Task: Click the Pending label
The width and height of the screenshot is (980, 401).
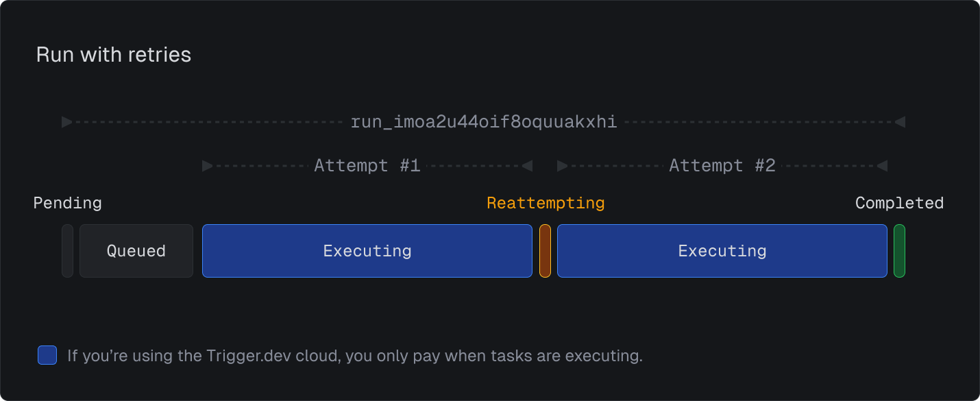Action: click(67, 203)
